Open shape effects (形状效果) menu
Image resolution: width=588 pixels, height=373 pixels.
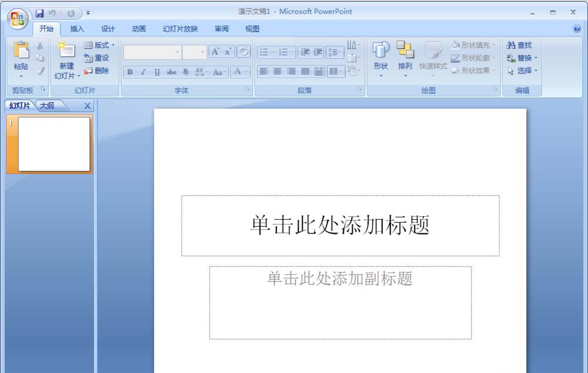pos(473,70)
